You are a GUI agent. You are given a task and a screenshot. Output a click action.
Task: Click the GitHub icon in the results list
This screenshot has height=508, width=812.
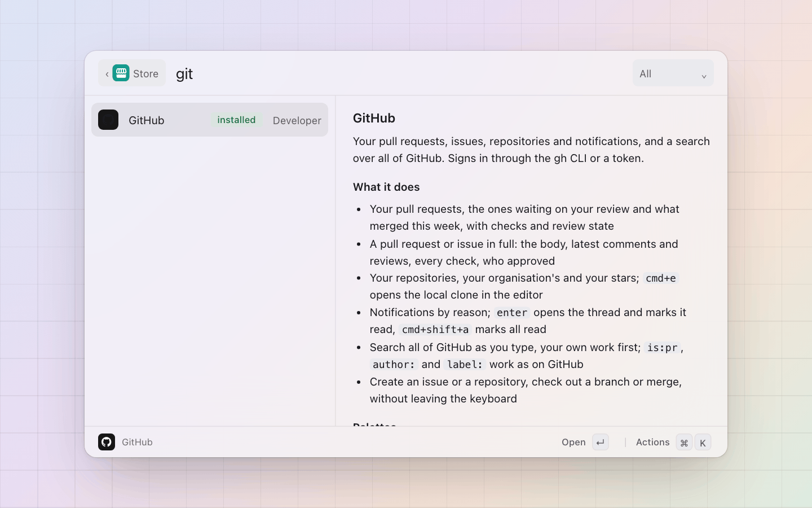(108, 120)
